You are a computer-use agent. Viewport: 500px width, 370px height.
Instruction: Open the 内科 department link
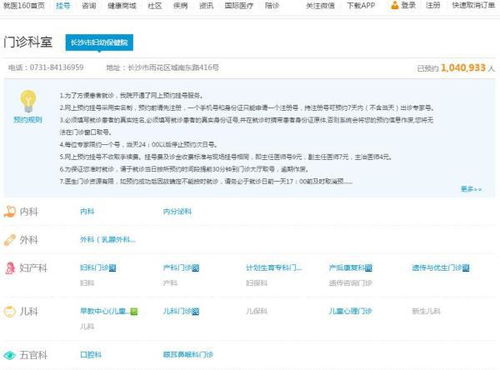[87, 212]
